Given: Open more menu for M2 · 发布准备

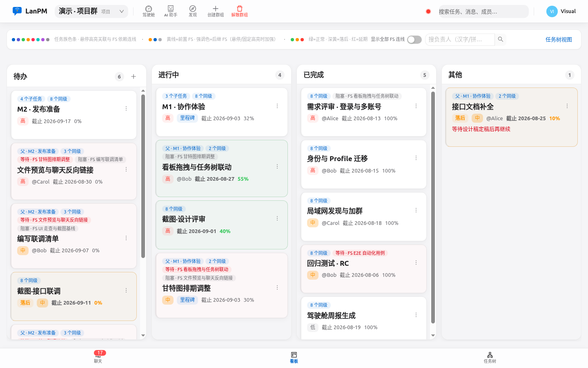Looking at the screenshot, I should 126,109.
